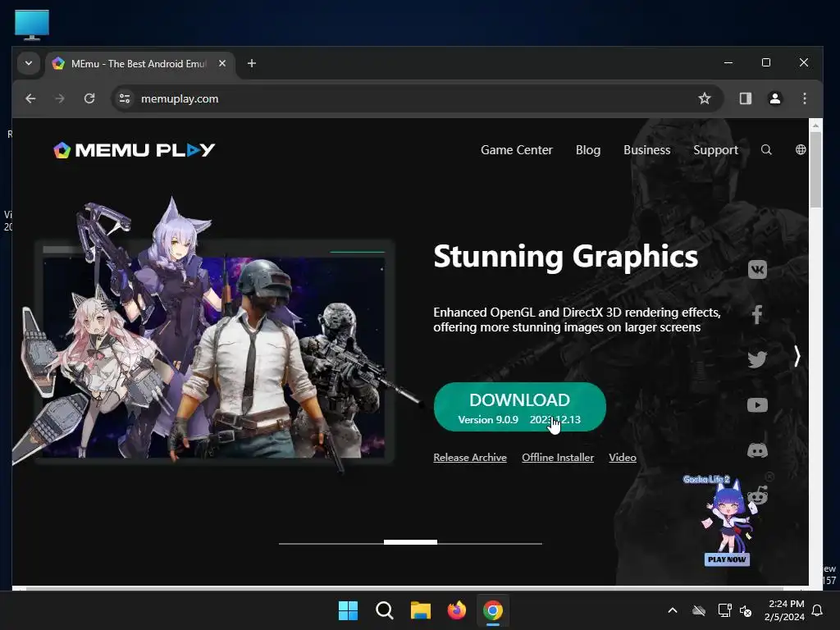Bookmark this page with star icon
840x630 pixels.
point(705,98)
